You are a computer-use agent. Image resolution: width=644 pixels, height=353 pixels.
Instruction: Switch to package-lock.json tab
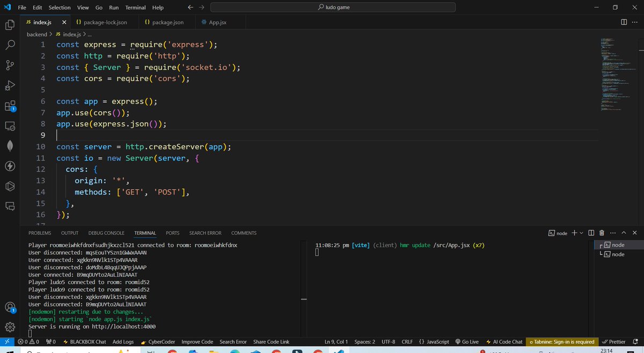point(106,23)
